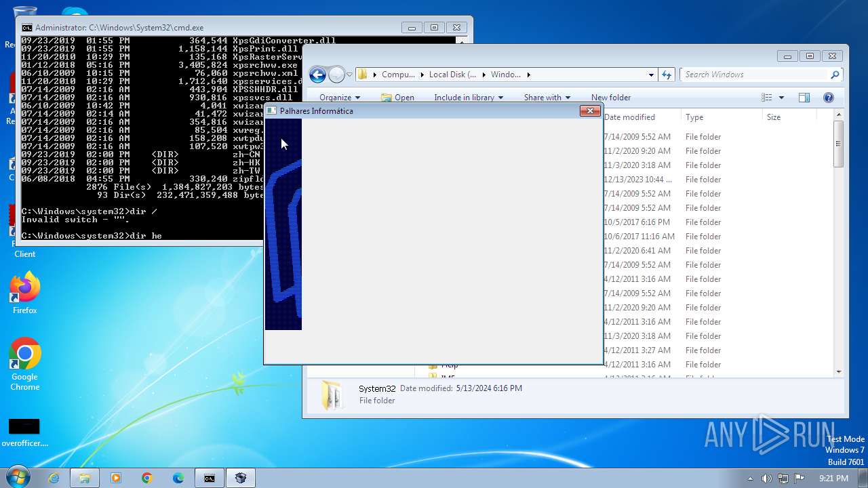
Task: Click the Help folder name in the list
Action: (x=450, y=365)
